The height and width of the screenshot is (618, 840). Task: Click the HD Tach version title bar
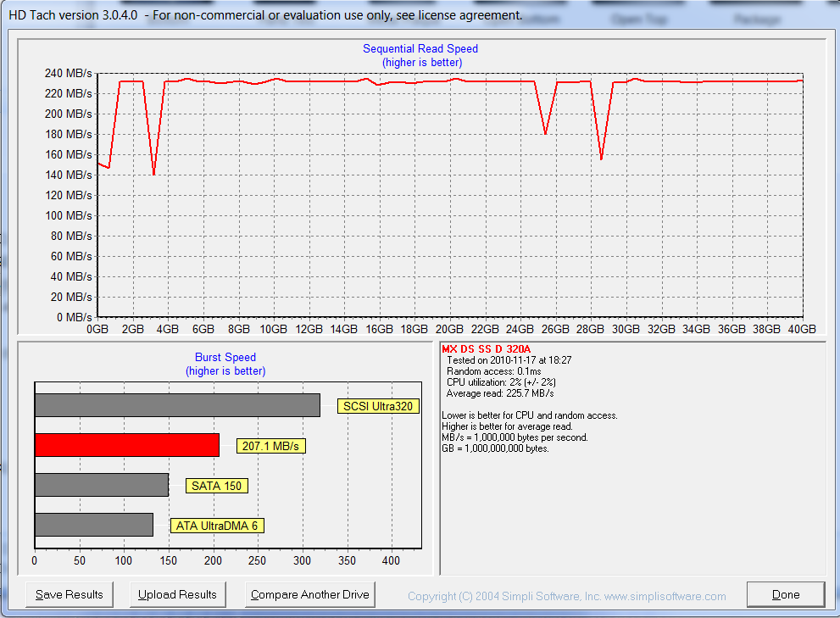(x=265, y=15)
